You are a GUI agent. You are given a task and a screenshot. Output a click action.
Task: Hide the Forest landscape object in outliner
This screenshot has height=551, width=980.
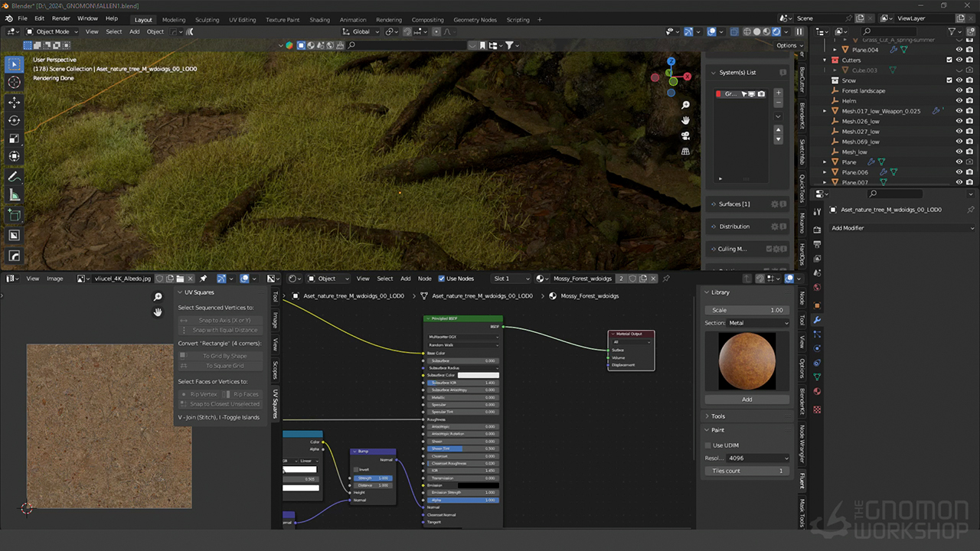click(x=959, y=90)
